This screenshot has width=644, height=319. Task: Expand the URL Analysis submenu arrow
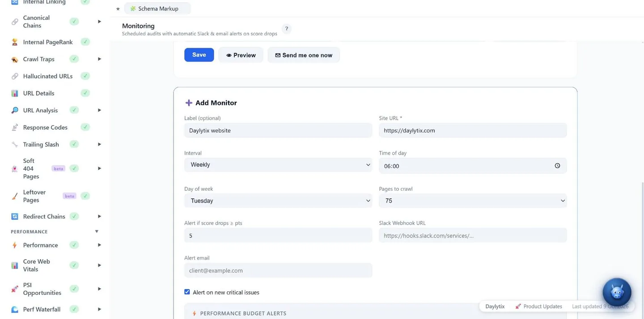(99, 110)
